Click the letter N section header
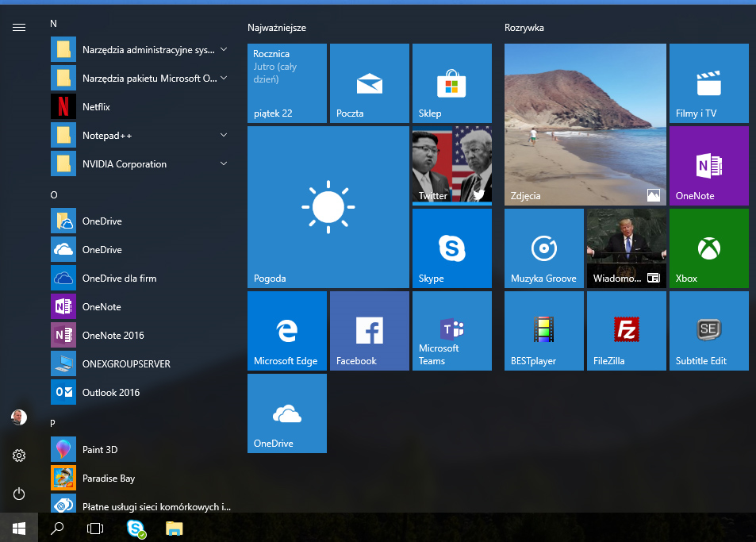Image resolution: width=756 pixels, height=542 pixels. (x=53, y=24)
